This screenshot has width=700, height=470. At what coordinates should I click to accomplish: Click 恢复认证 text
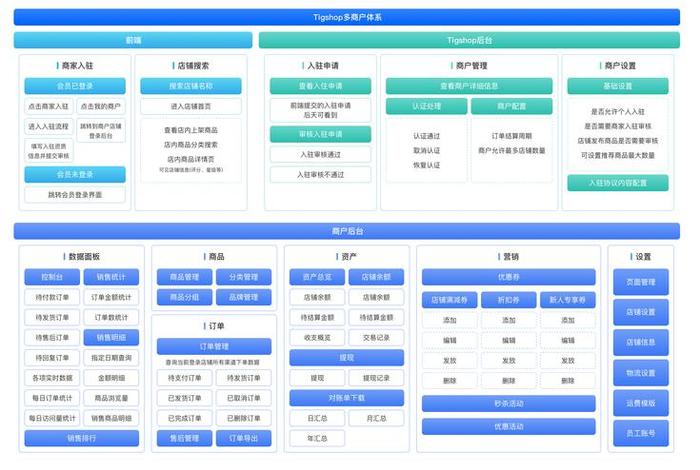click(x=427, y=165)
